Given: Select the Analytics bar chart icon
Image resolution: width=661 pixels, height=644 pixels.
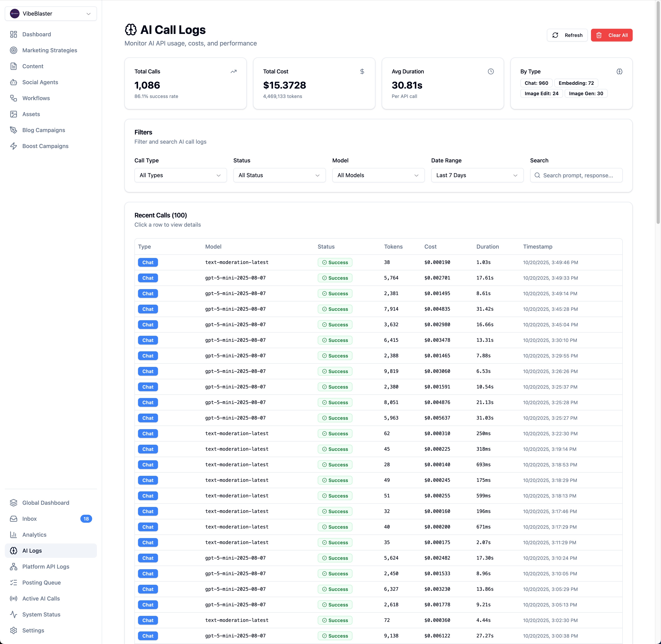Looking at the screenshot, I should tap(14, 534).
